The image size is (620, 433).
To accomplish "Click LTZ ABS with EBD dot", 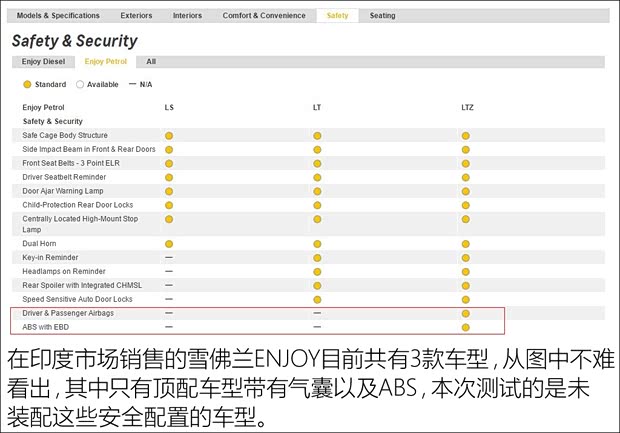I will 466,327.
